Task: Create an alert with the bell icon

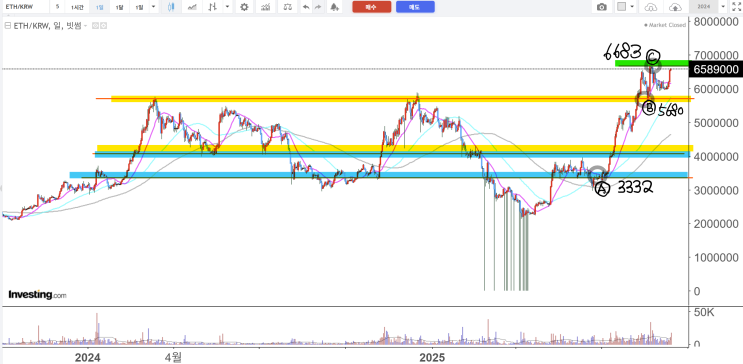Action: 335,7
